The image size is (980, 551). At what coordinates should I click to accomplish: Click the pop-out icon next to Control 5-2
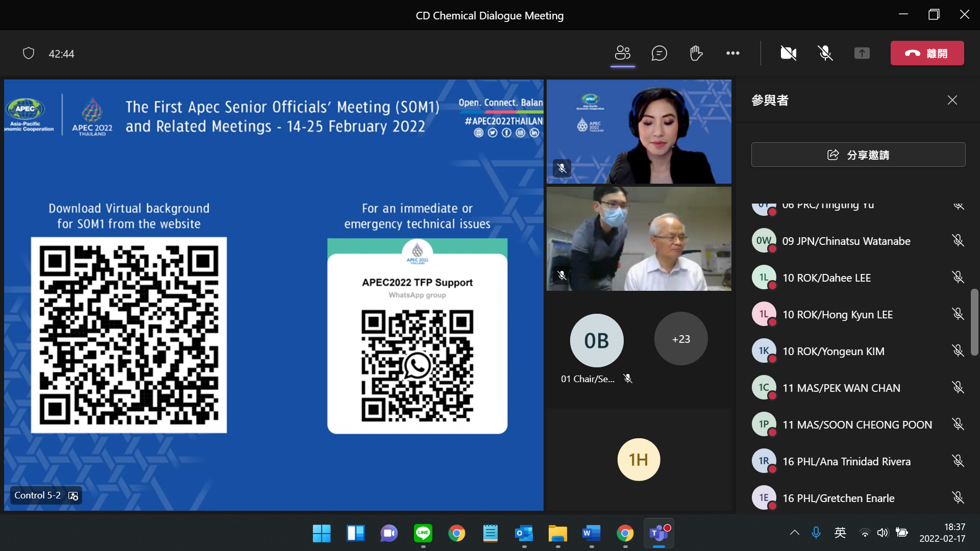click(x=73, y=496)
